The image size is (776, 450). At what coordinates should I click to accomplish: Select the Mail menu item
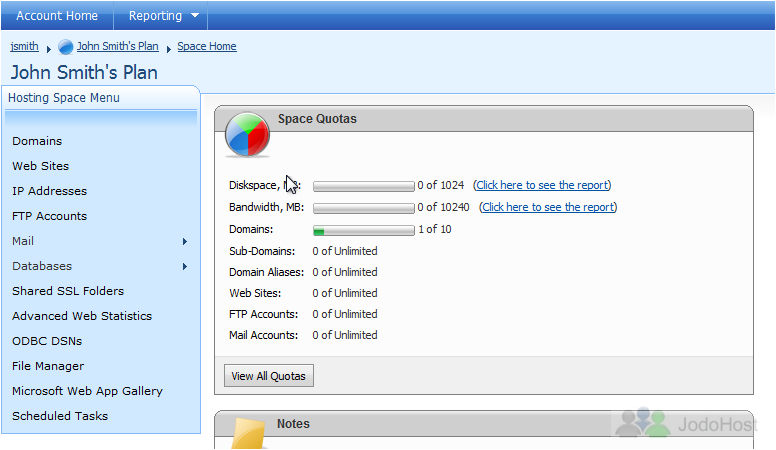23,241
